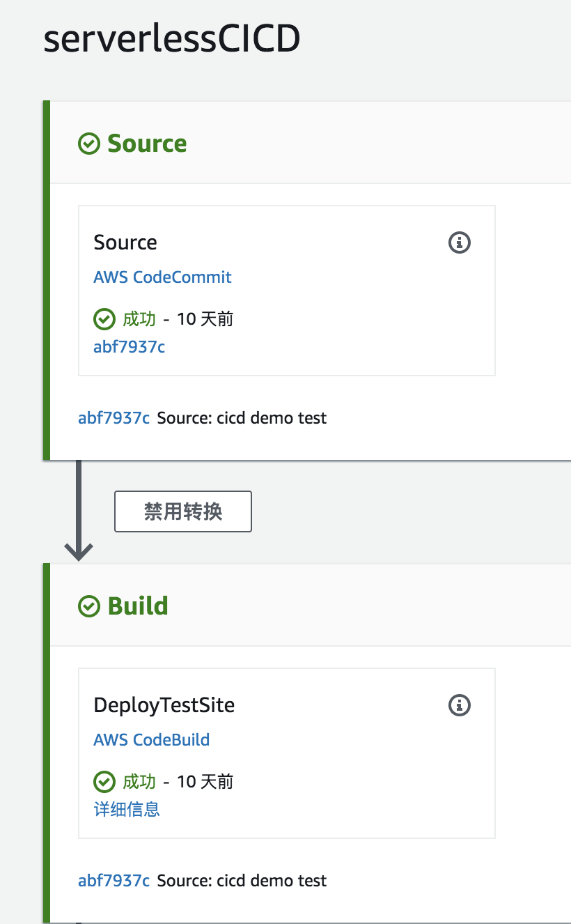Open abf7937c commit link inside Source card
The width and height of the screenshot is (571, 924).
pos(130,347)
